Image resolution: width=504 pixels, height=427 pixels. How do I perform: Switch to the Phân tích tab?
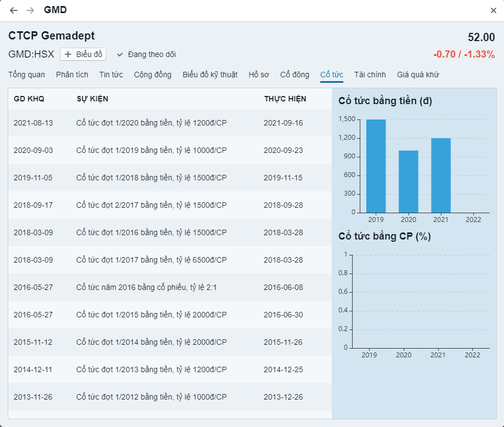click(x=72, y=75)
